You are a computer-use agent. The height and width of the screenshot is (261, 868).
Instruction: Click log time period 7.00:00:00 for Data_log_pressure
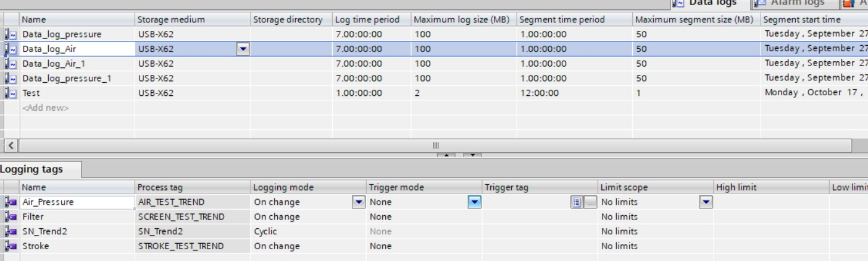point(371,35)
